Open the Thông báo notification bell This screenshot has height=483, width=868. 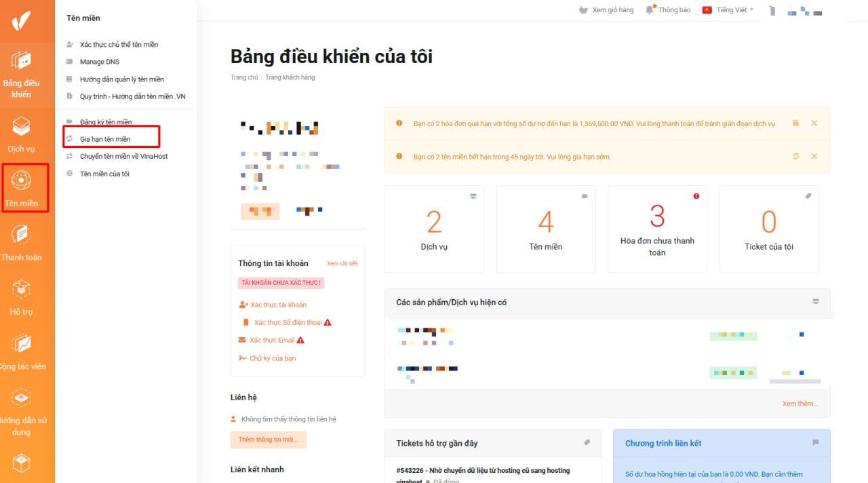click(649, 9)
